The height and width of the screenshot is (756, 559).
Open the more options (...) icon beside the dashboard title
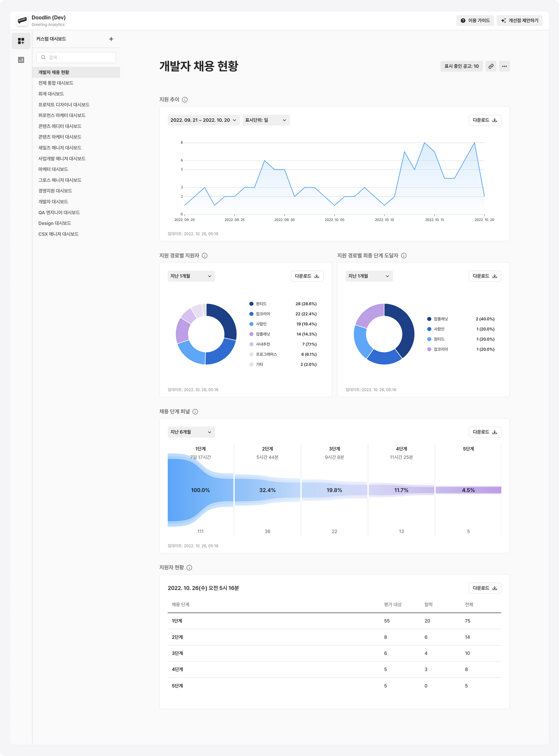coord(504,66)
